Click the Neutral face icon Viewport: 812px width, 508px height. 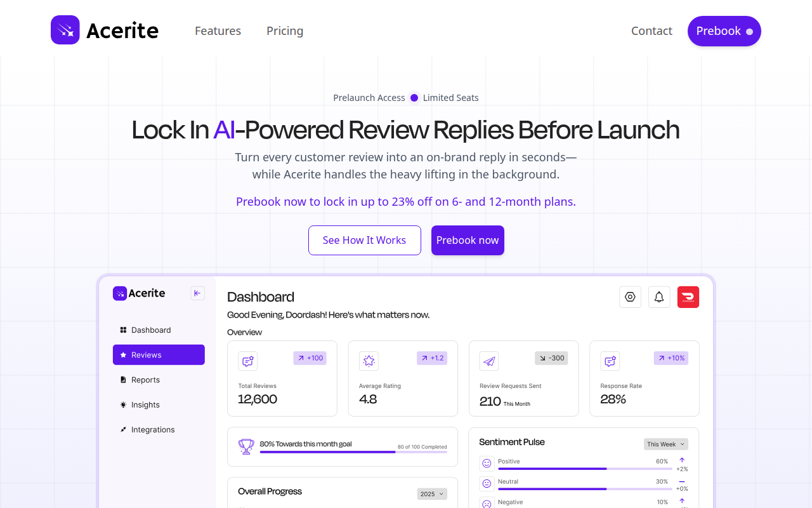(487, 484)
